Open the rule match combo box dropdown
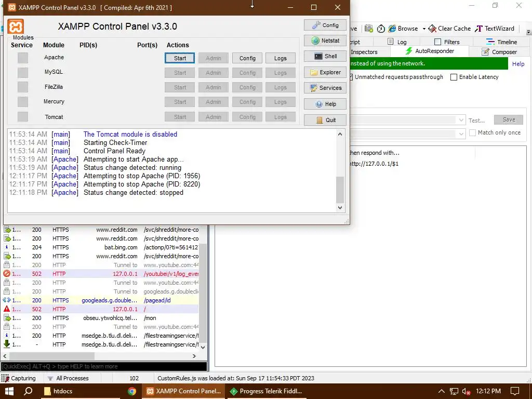 pyautogui.click(x=461, y=120)
